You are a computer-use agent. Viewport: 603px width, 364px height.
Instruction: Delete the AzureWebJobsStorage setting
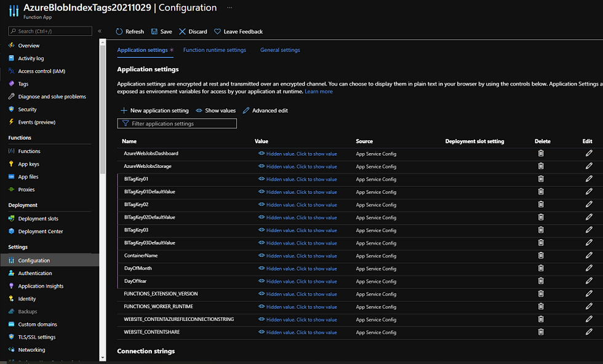[541, 166]
